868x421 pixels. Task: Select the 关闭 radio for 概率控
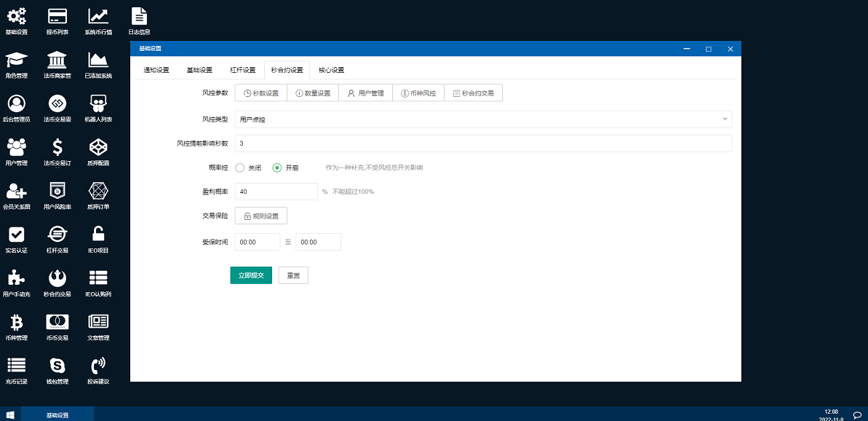click(x=240, y=168)
